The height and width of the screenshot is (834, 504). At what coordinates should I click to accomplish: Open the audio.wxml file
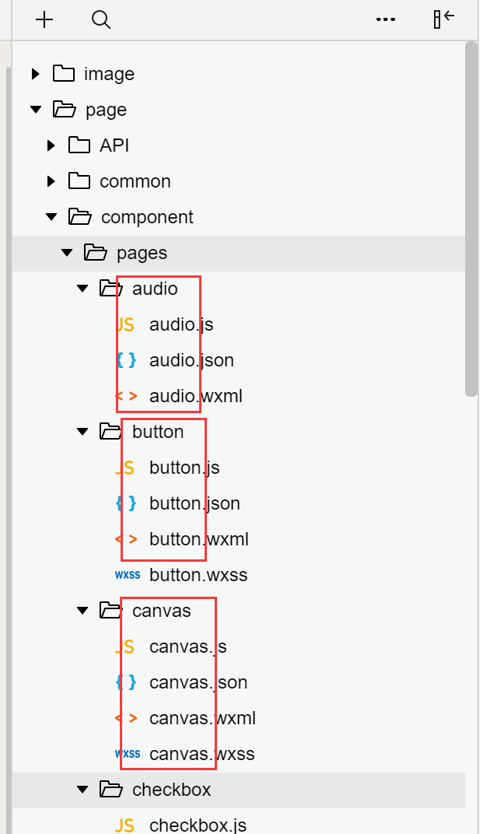tap(195, 396)
